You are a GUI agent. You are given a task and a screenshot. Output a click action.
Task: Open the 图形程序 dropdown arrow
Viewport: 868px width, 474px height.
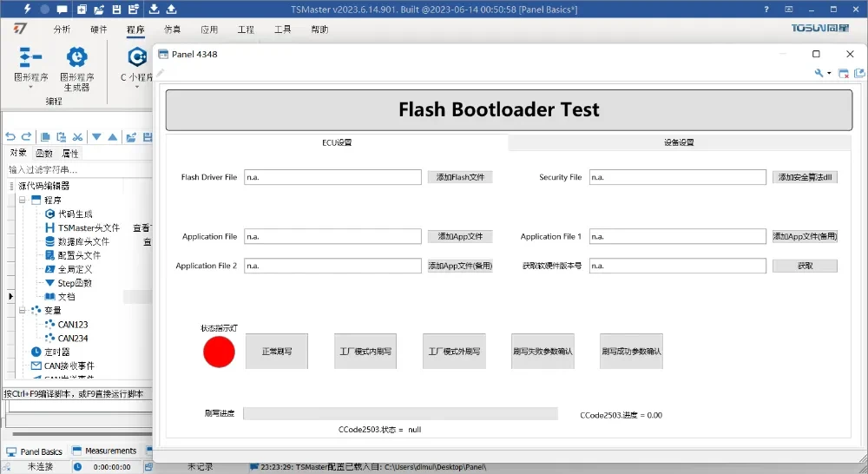point(30,87)
